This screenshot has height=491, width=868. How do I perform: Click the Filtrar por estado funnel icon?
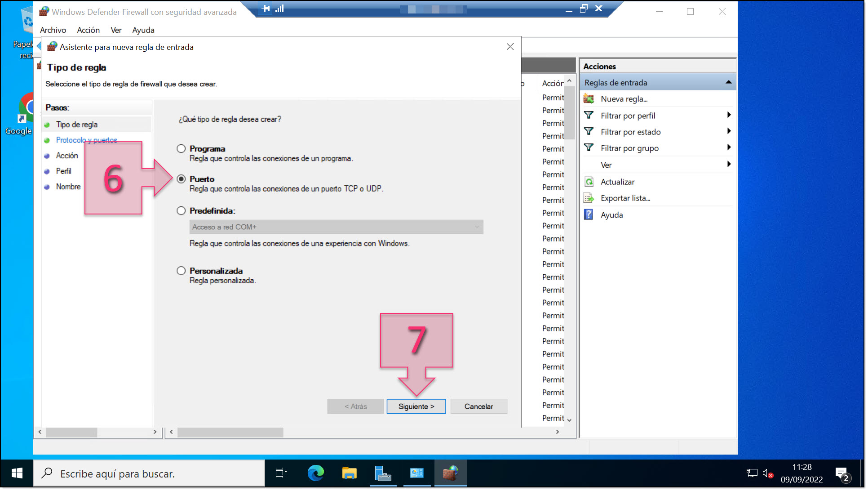pos(589,132)
